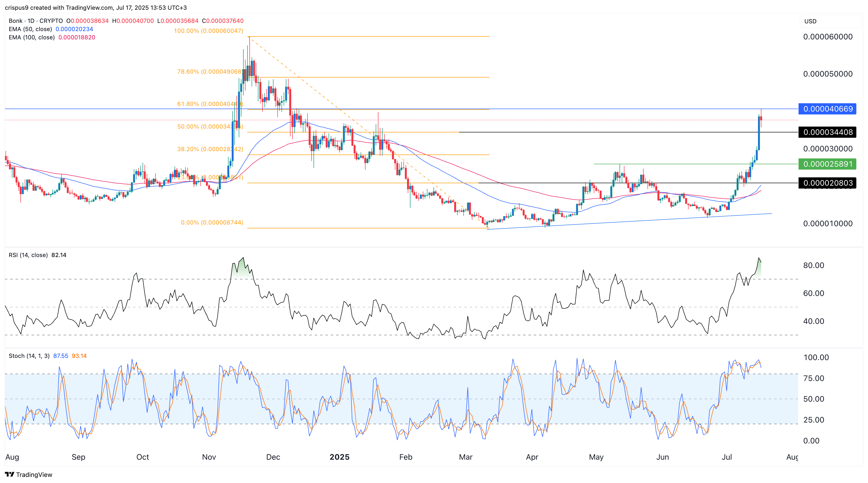Screen dimensions: 868x483
Task: Select the 100.00% Fibonacci level label
Action: click(208, 31)
